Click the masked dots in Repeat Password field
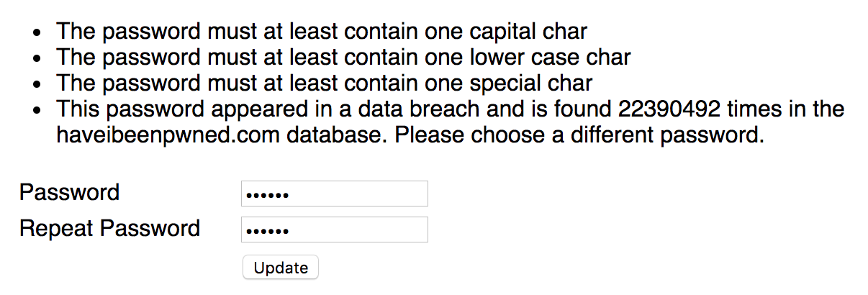 (x=267, y=230)
